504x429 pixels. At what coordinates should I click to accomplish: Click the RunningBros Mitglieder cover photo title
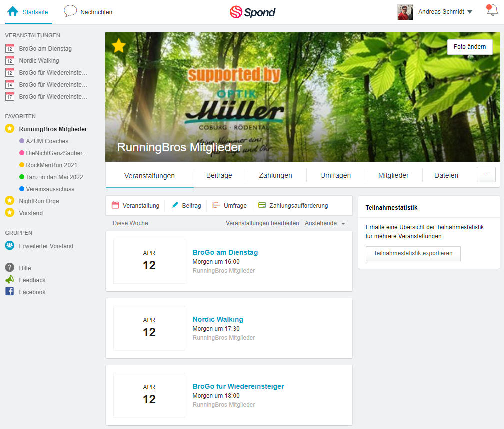(x=179, y=147)
